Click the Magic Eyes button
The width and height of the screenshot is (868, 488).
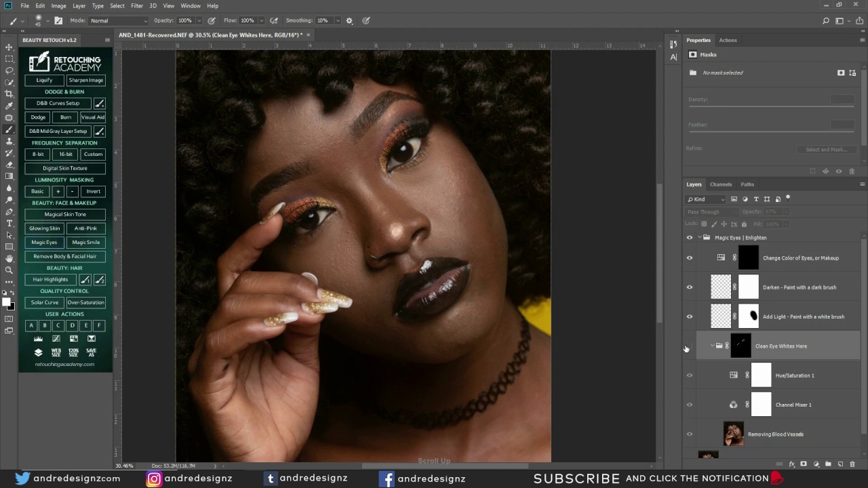click(x=44, y=242)
